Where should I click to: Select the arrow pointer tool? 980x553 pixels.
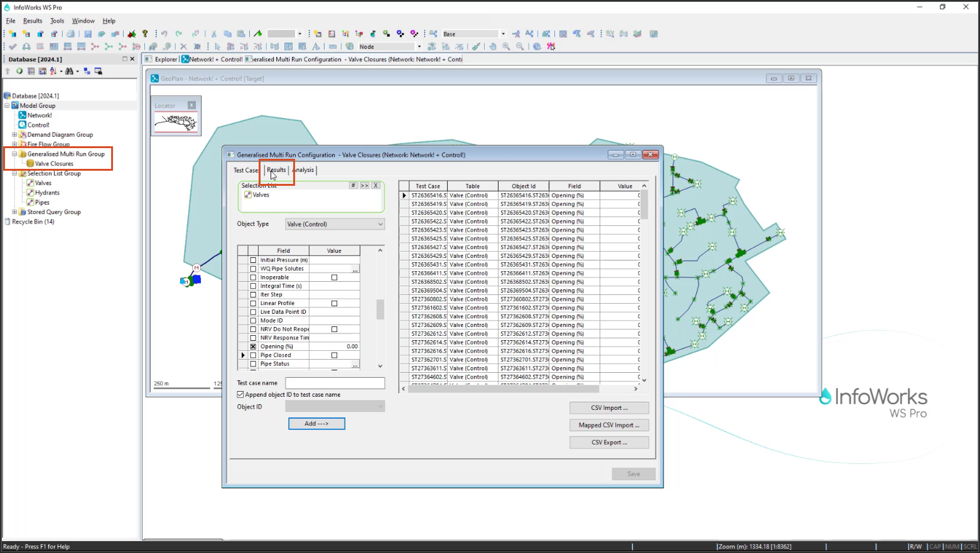(x=217, y=46)
